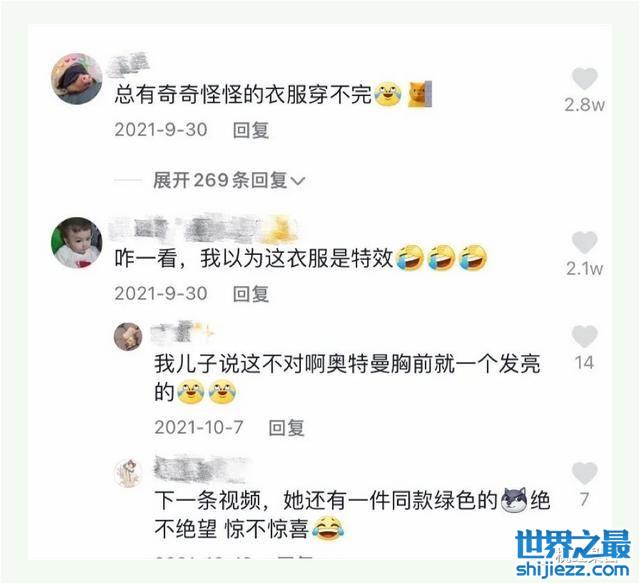
Task: Reply to the first comment dated 2021-9-30
Action: (251, 130)
